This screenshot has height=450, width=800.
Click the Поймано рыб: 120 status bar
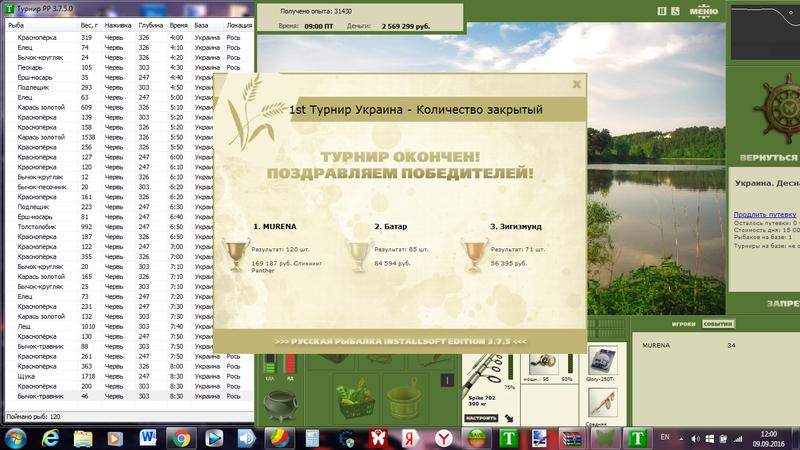tap(130, 417)
